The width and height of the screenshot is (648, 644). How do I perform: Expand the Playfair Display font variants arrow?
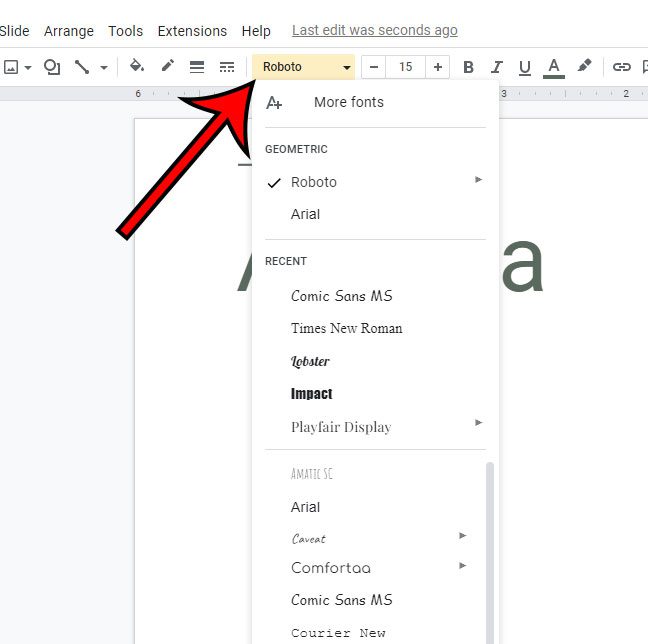pyautogui.click(x=478, y=423)
